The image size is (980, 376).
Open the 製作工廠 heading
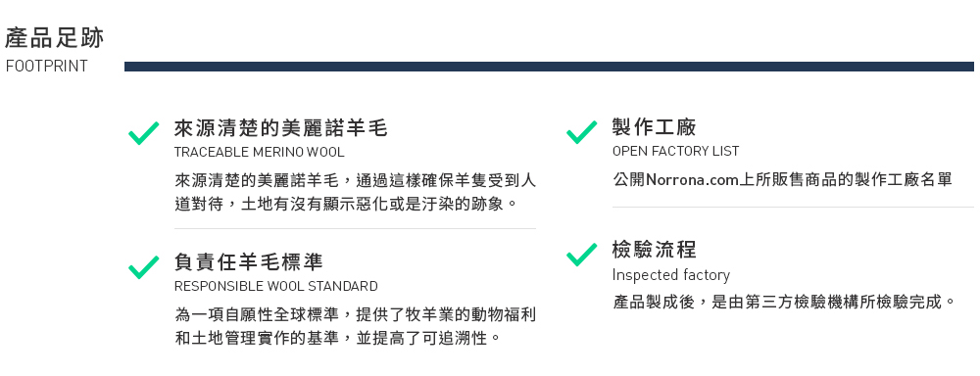click(x=654, y=127)
